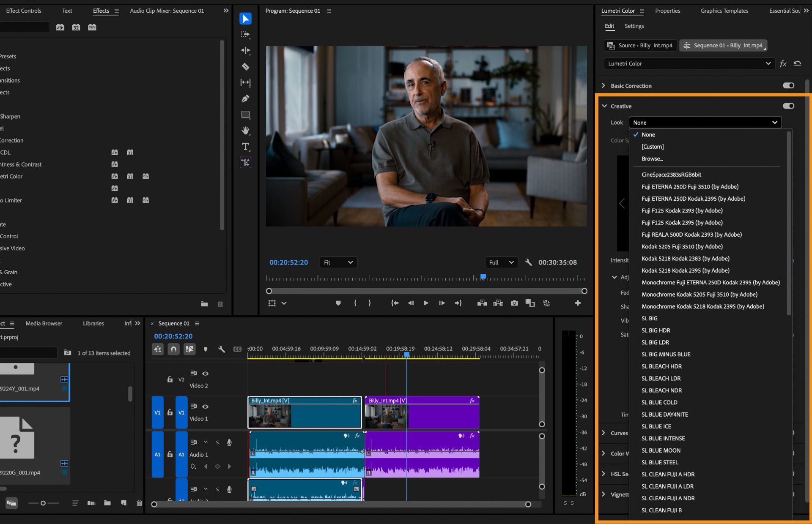Select the Kodak 5205 Fuji 3510 look
812x524 pixels.
[682, 246]
